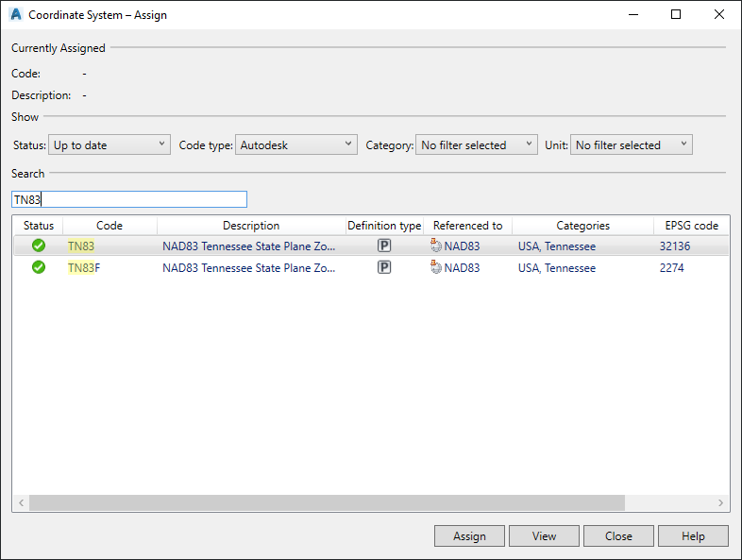Viewport: 742px width, 560px height.
Task: Click the green status check for TN83
Action: coord(39,246)
